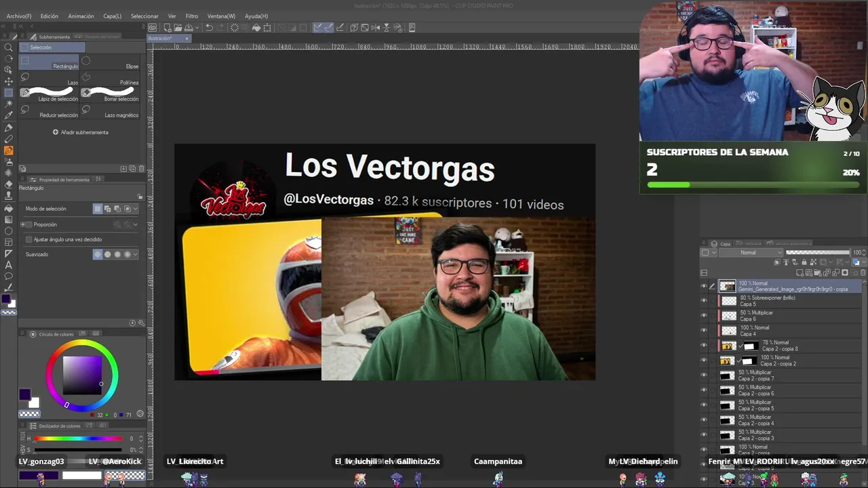Click the Selección sub tool group
Image resolution: width=868 pixels, height=488 pixels.
tap(52, 47)
